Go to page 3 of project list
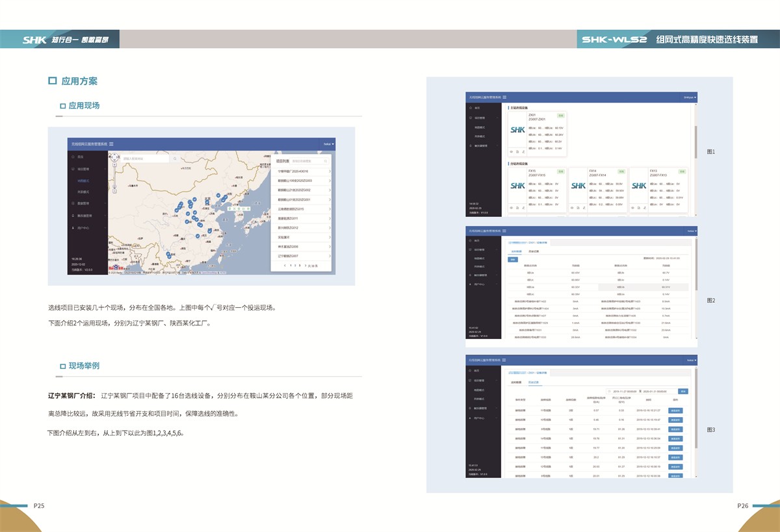The image size is (780, 532). pyautogui.click(x=300, y=265)
